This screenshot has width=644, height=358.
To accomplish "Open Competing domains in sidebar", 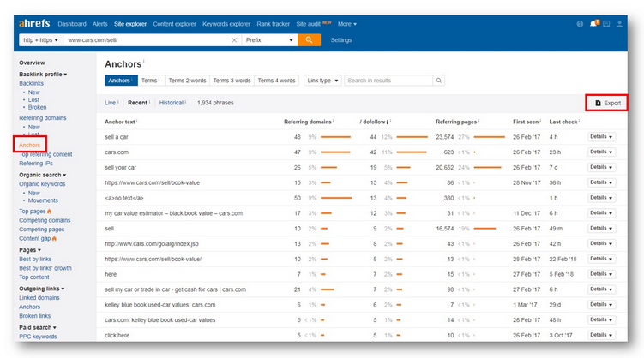I will pos(45,220).
